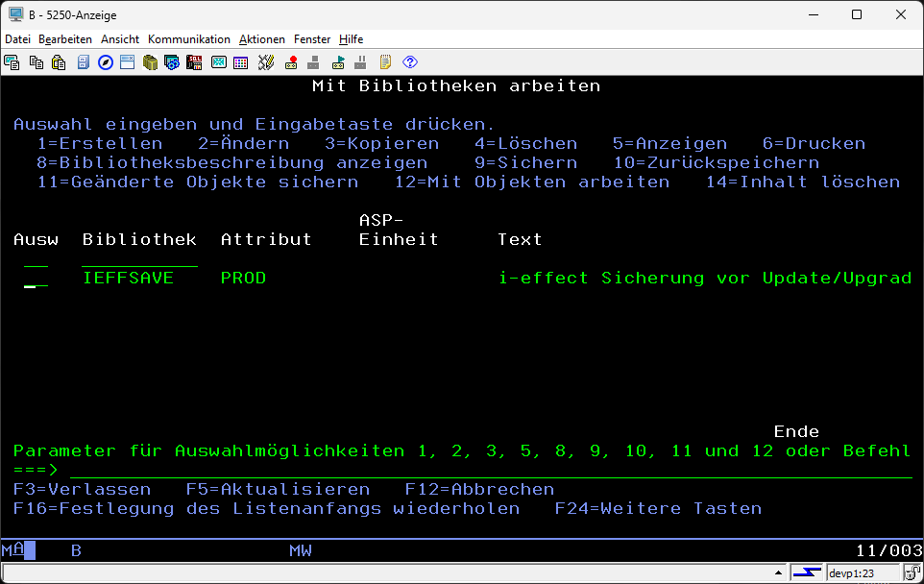This screenshot has width=924, height=584.
Task: Open the Aktionen menu
Action: (261, 39)
